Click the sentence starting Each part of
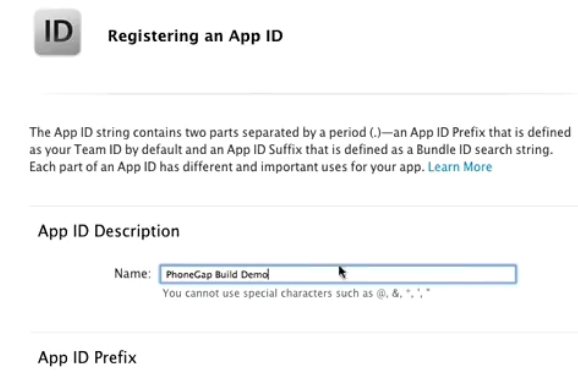The image size is (578, 379). [227, 167]
